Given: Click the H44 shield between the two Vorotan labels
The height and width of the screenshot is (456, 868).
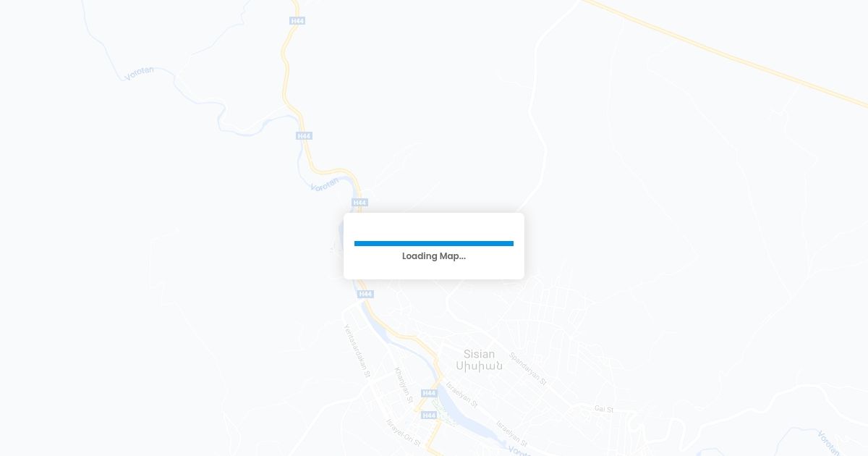Looking at the screenshot, I should (304, 136).
